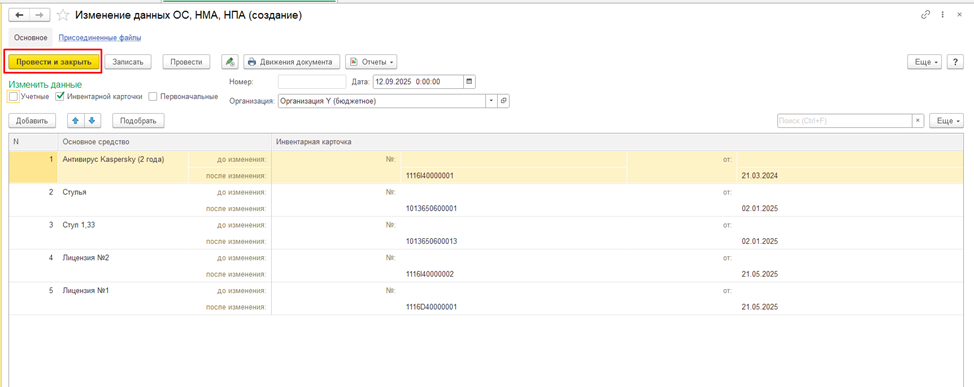
Task: Open the calendar picker for the date
Action: (x=470, y=81)
